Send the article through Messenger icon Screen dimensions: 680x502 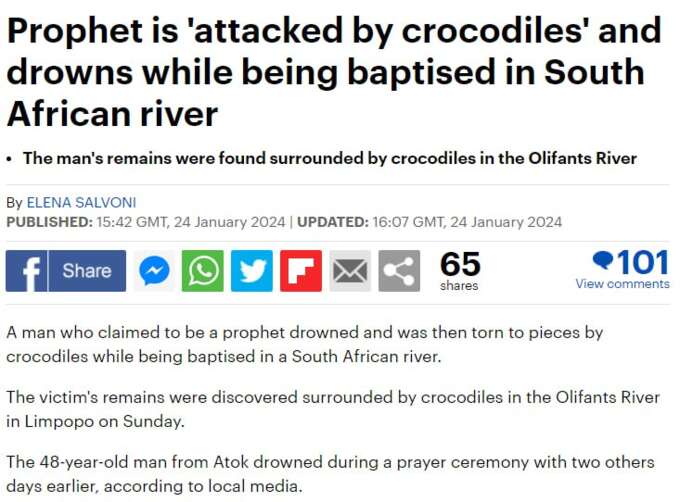[154, 271]
